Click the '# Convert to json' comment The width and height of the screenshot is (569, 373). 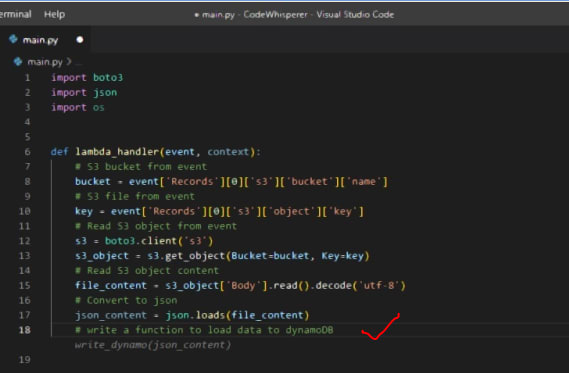[126, 300]
